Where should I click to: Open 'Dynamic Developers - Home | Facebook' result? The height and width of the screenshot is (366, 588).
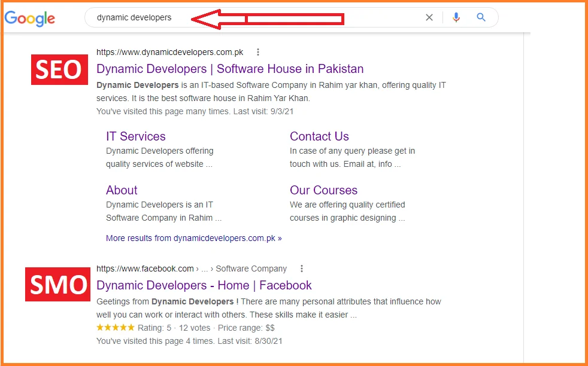(x=204, y=285)
